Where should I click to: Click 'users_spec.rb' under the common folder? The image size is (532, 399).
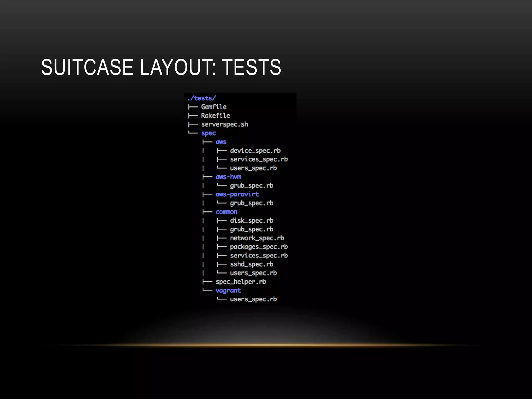(253, 273)
